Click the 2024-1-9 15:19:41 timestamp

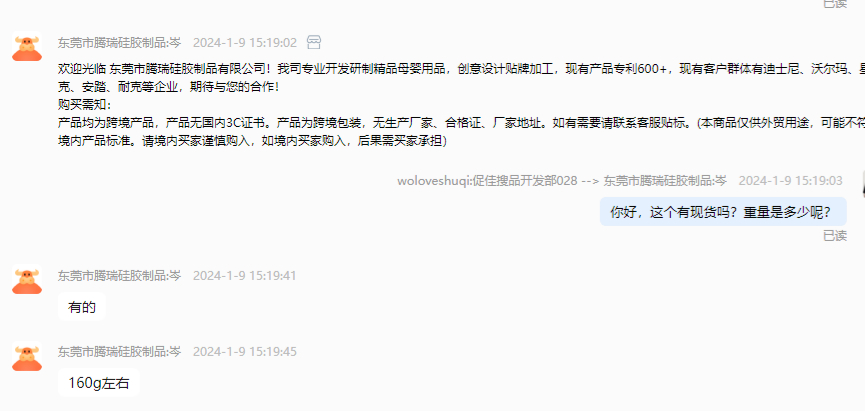point(245,275)
